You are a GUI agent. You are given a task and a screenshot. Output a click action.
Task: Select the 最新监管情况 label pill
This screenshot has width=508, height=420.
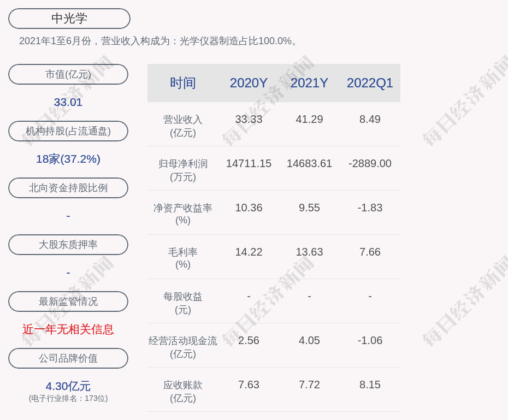[68, 301]
